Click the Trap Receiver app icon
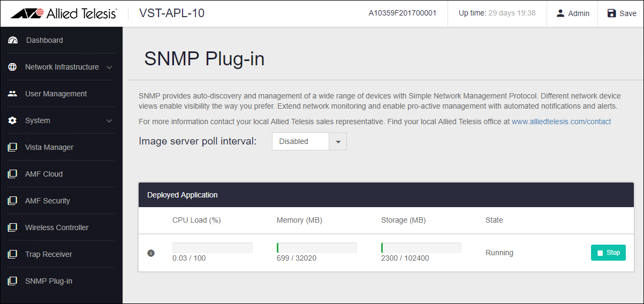Screen dimensions: 644x304 (12, 254)
